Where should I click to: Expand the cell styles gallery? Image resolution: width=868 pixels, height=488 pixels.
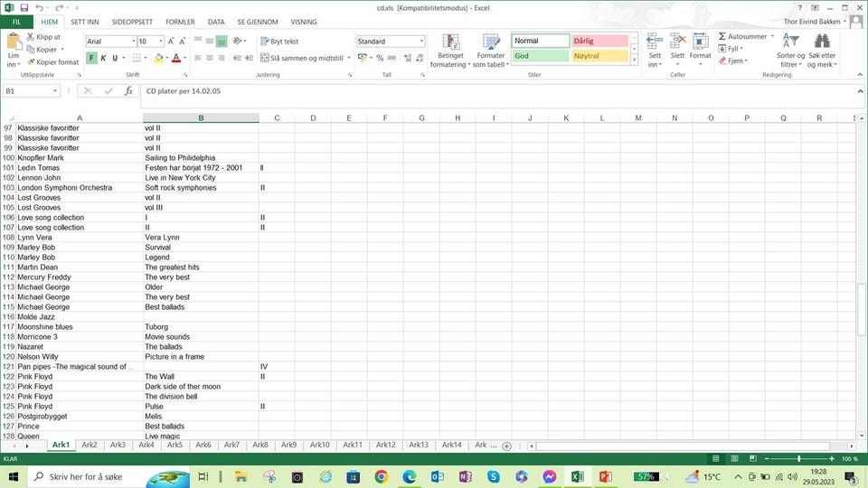click(635, 61)
